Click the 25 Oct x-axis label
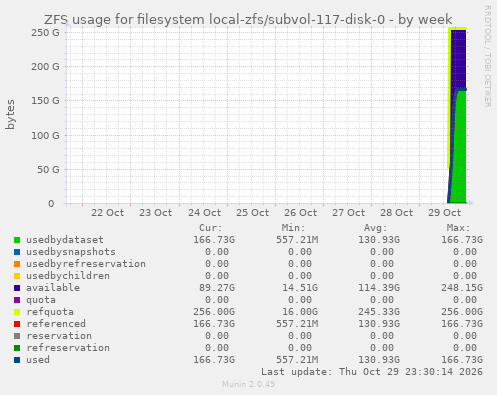Screen dimensions: 497x395 [x=253, y=213]
